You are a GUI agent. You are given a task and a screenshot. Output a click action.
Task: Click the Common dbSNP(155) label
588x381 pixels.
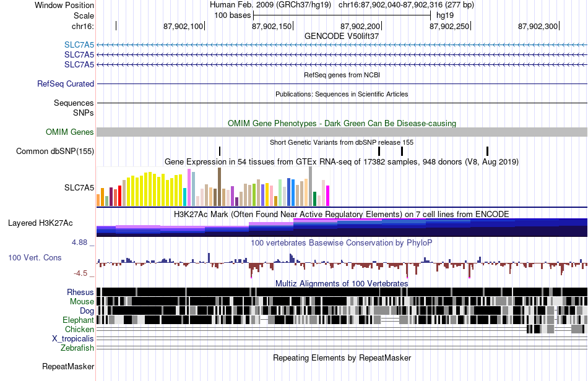coord(55,152)
